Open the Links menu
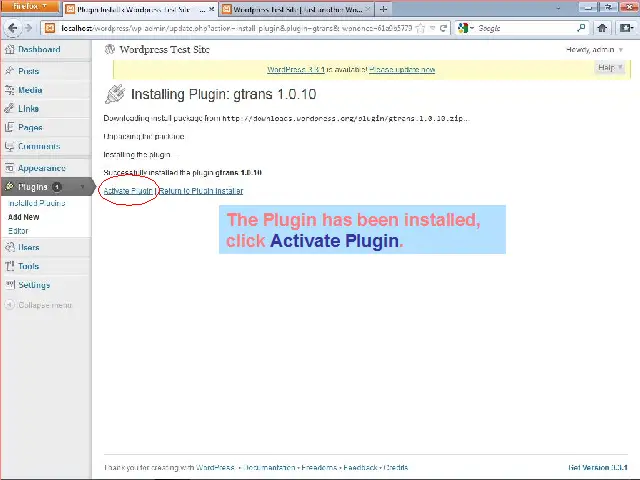This screenshot has height=480, width=640. click(x=29, y=109)
